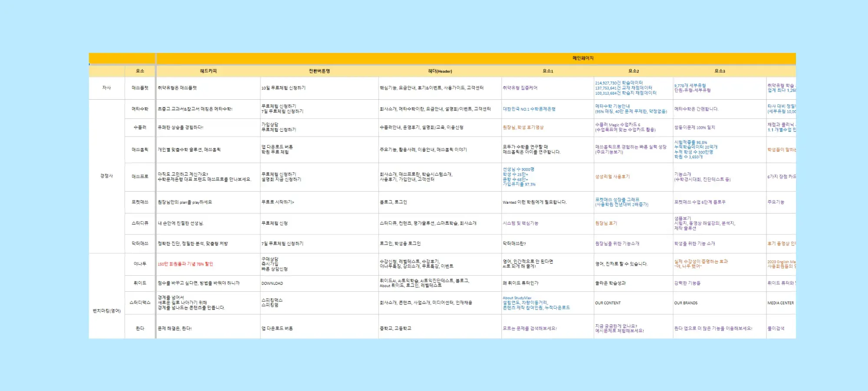868x391 pixels.
Task: Click the cell '취약유형 집중케어'
Action: coord(548,88)
